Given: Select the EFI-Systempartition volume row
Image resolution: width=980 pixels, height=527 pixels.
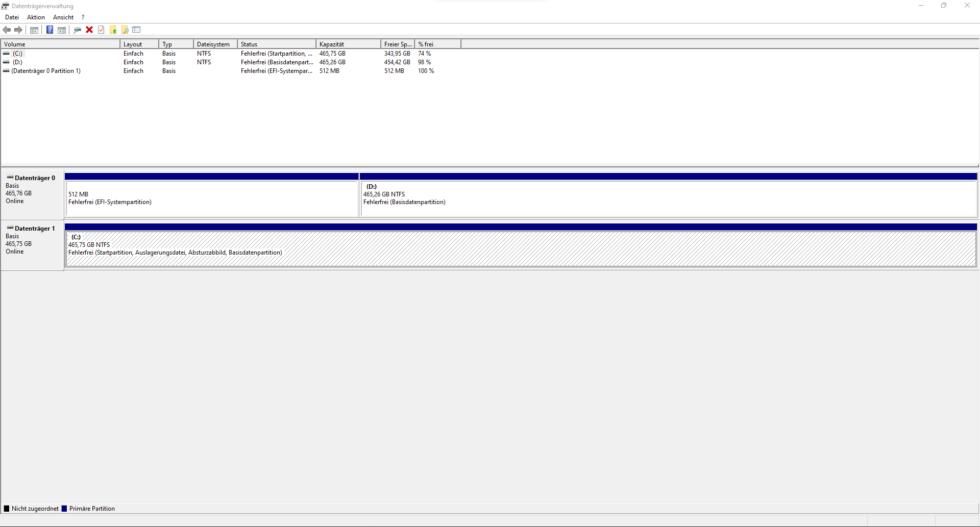Looking at the screenshot, I should [46, 70].
